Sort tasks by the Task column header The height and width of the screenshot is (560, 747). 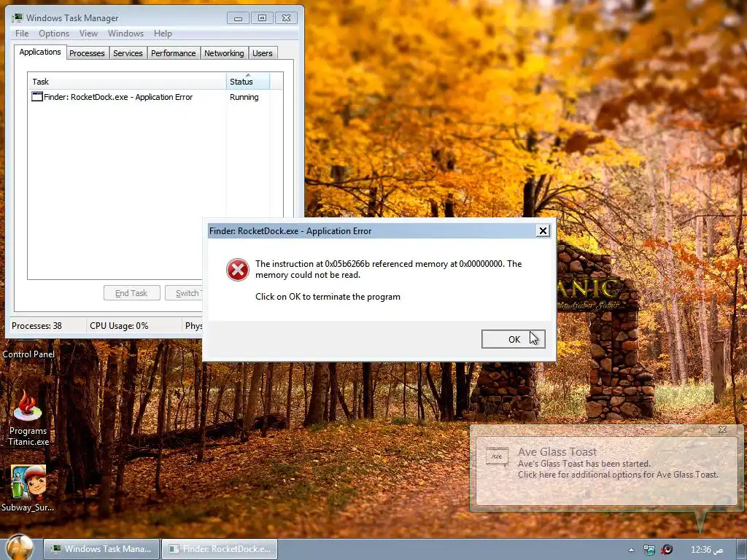click(127, 82)
